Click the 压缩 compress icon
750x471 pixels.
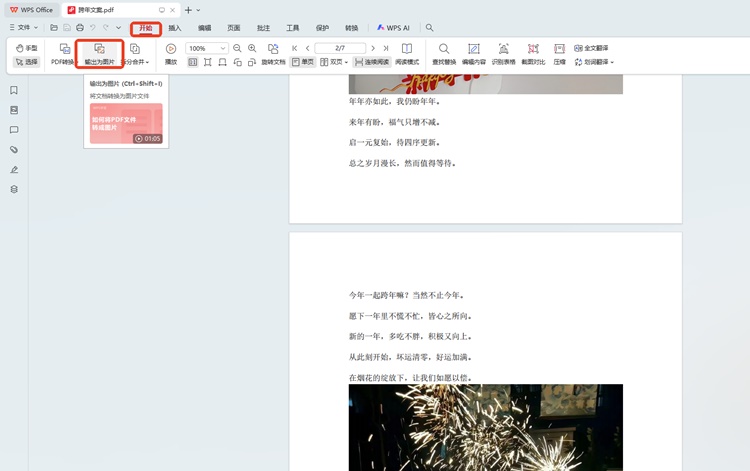point(559,53)
